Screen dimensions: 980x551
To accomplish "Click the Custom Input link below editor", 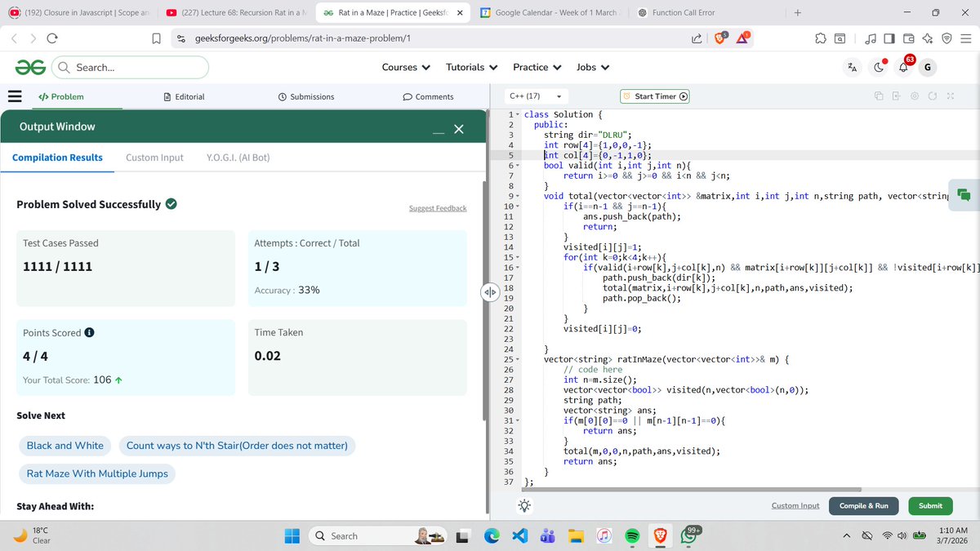I will (x=795, y=506).
